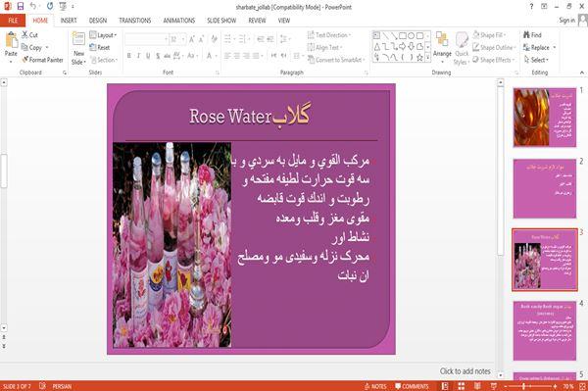Switch to the INSERT tab

69,21
